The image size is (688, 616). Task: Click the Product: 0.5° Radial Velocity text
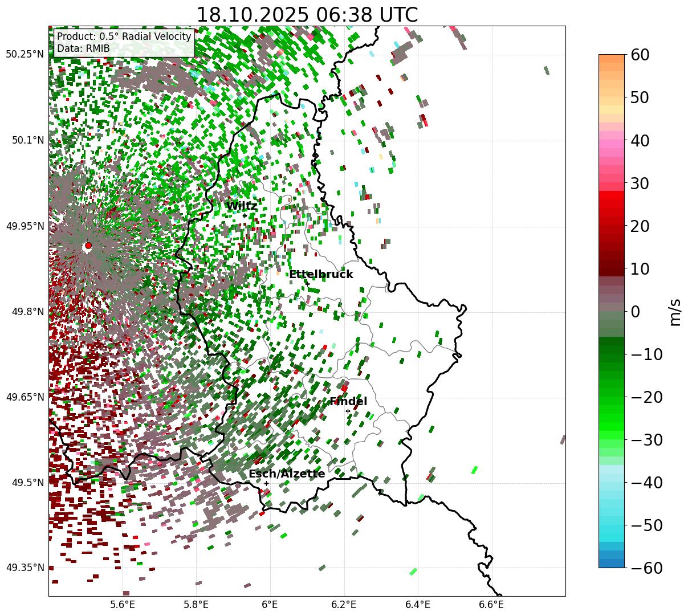pos(124,37)
